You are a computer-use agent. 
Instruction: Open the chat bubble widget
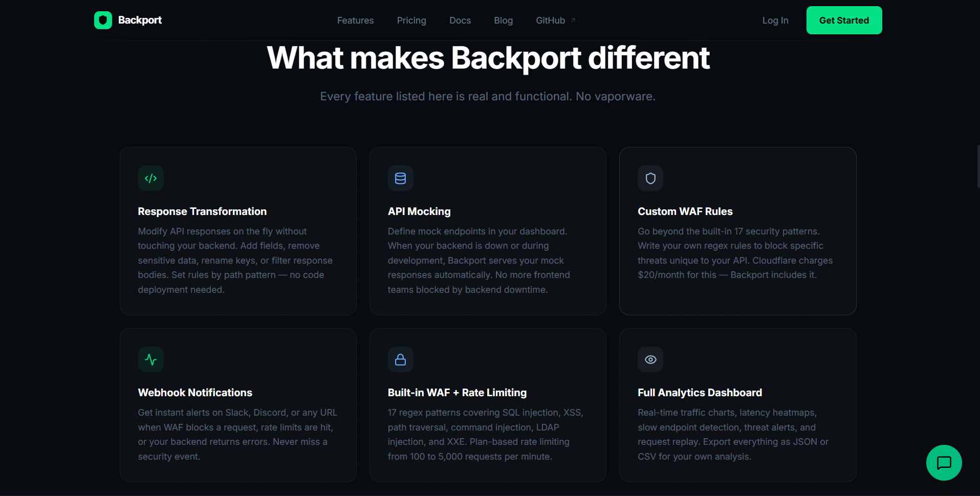(944, 462)
